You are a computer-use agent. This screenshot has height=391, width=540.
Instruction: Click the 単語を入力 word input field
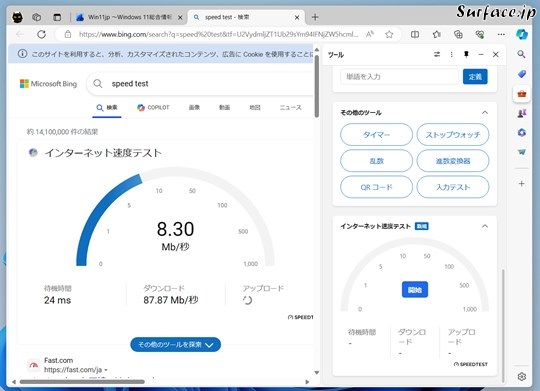399,76
